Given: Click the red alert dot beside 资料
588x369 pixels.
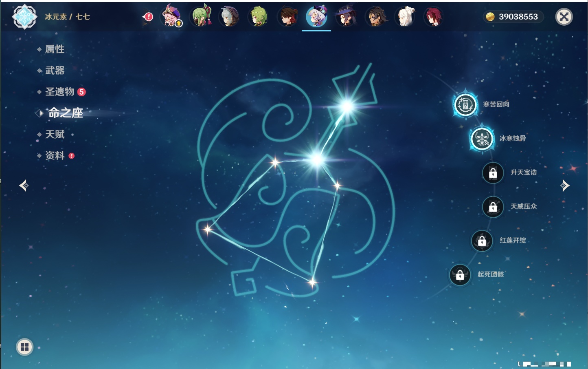Looking at the screenshot, I should [72, 156].
